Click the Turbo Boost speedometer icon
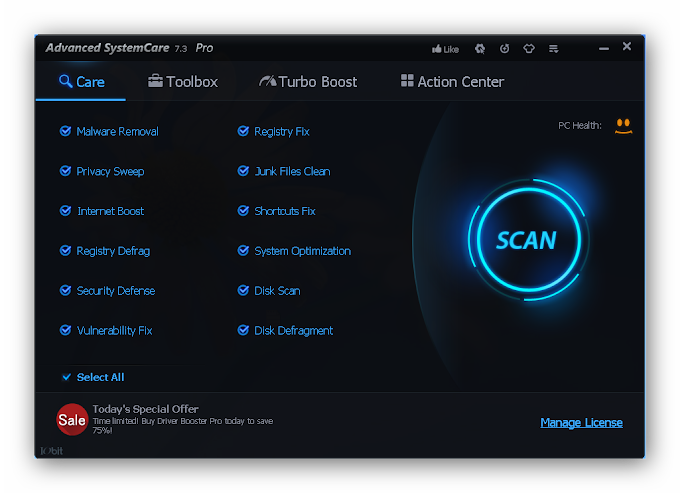 point(268,81)
